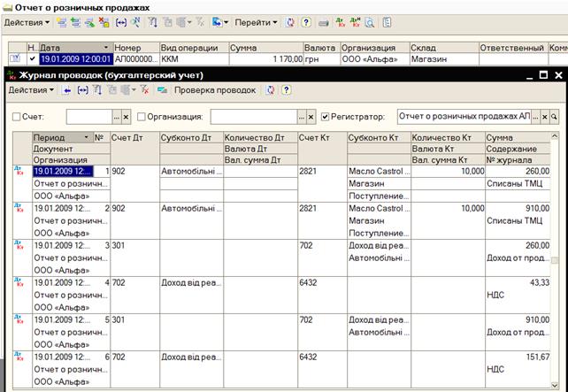Click Дт/Кт icon in top toolbar
Screen dimensions: 568x392
(340, 22)
